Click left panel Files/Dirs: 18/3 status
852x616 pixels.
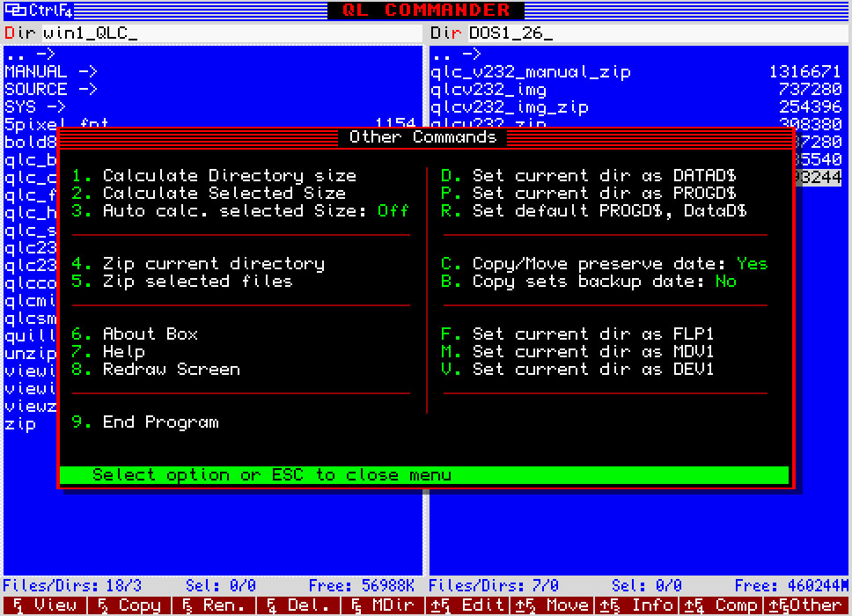tap(72, 585)
